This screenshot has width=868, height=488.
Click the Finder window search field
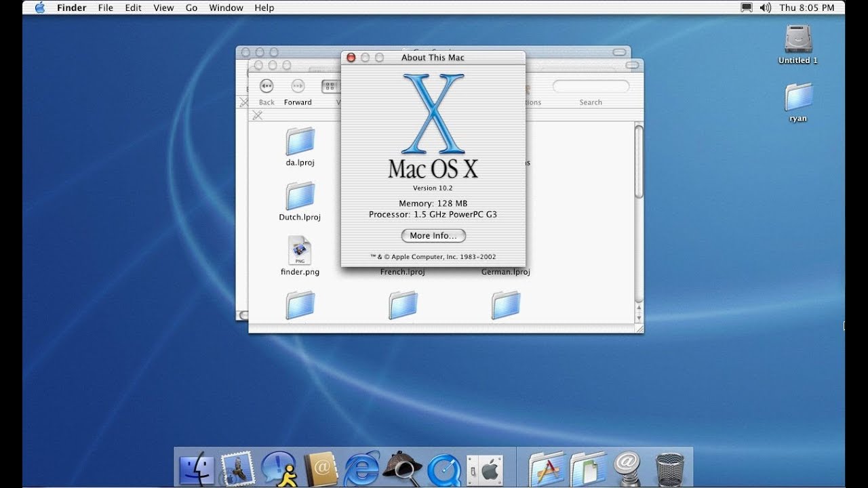(591, 86)
